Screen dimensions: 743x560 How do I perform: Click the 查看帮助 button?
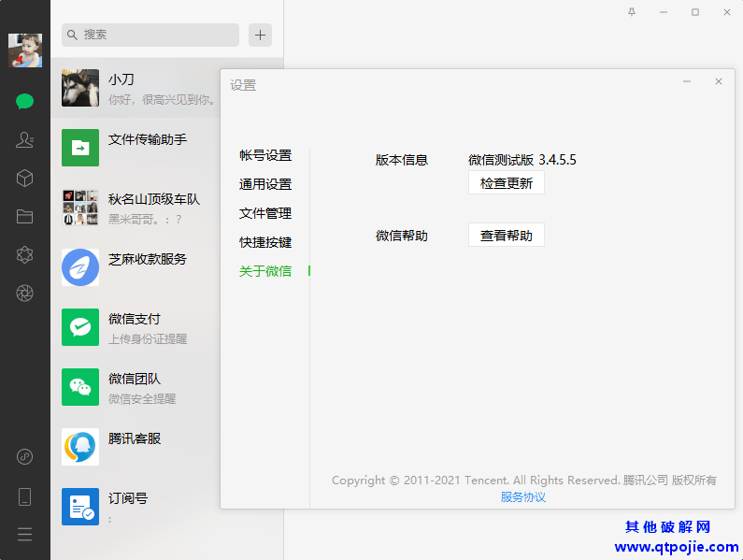click(506, 236)
